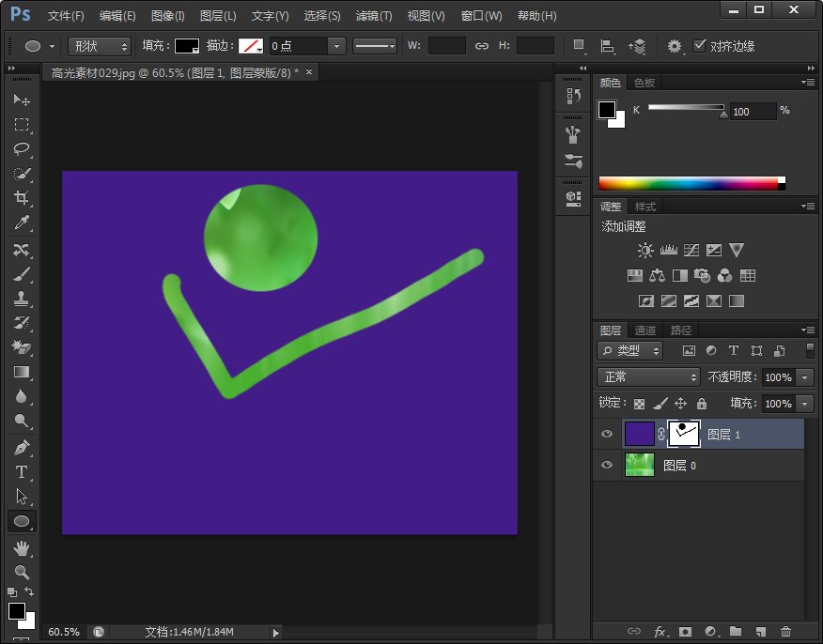This screenshot has height=644, width=823.
Task: Select the Zoom tool
Action: click(x=21, y=572)
